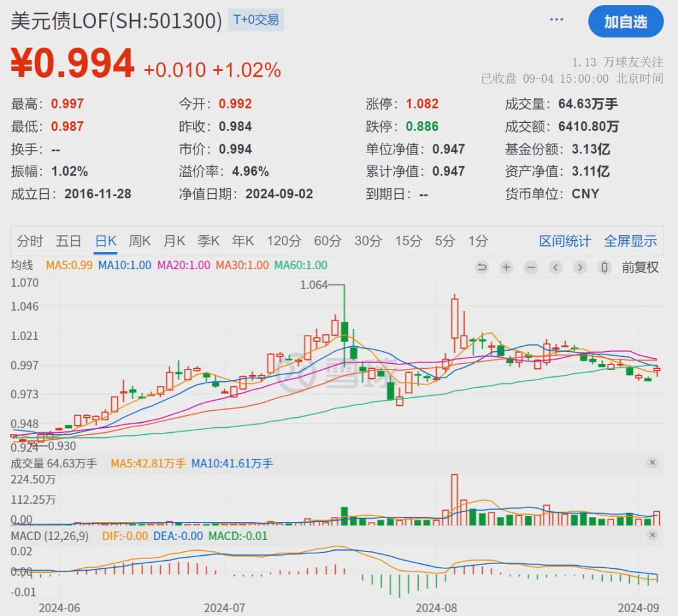Viewport: 678px width, 616px height.
Task: Click the MA30:1.00 legend label
Action: (x=242, y=265)
